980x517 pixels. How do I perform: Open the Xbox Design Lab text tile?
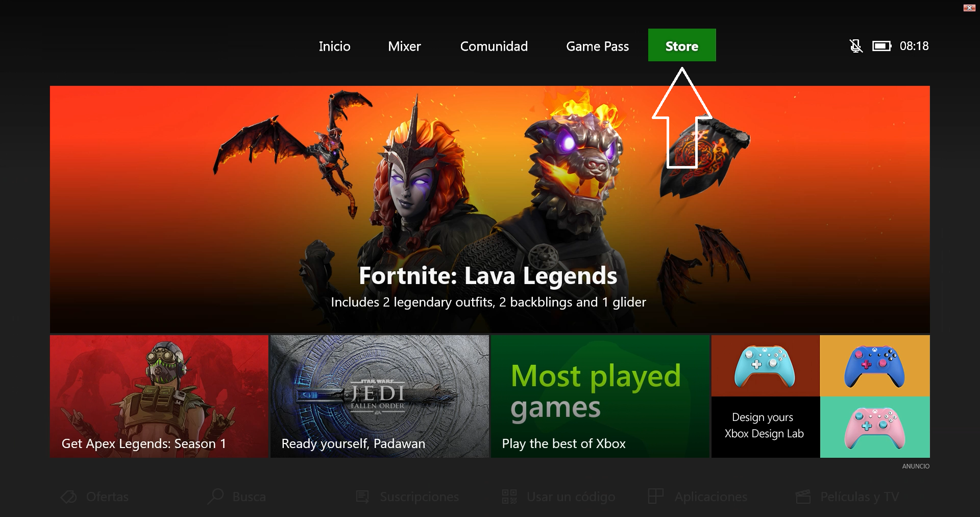tap(765, 427)
